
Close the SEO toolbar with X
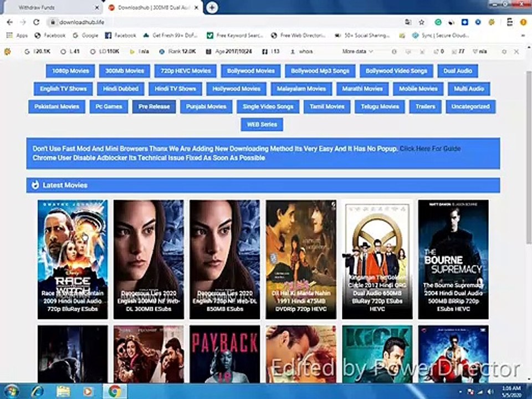point(516,52)
